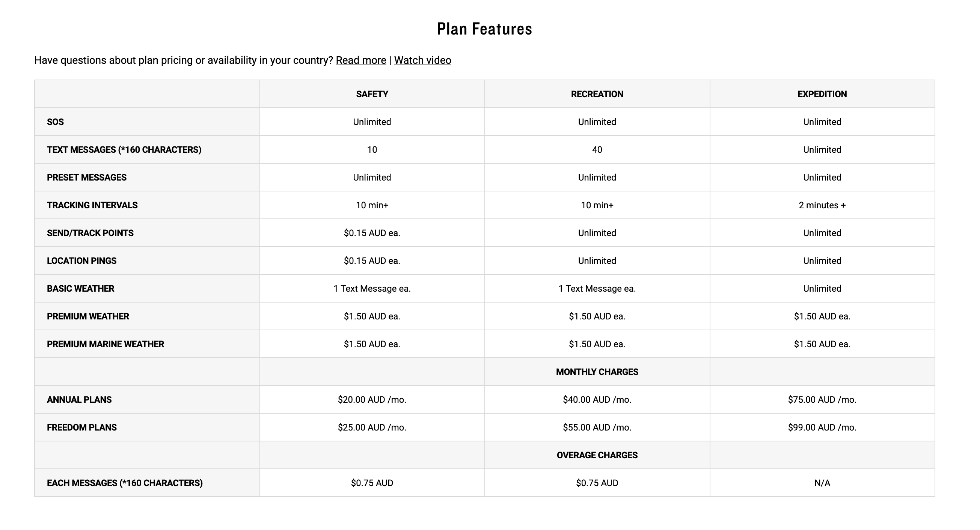Click the MONTHLY CHARGES section header

coord(597,372)
